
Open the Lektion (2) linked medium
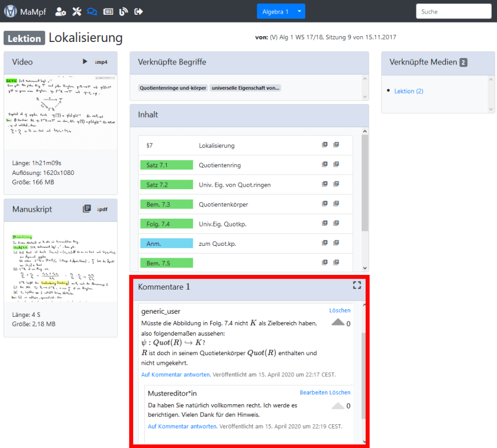[x=409, y=91]
